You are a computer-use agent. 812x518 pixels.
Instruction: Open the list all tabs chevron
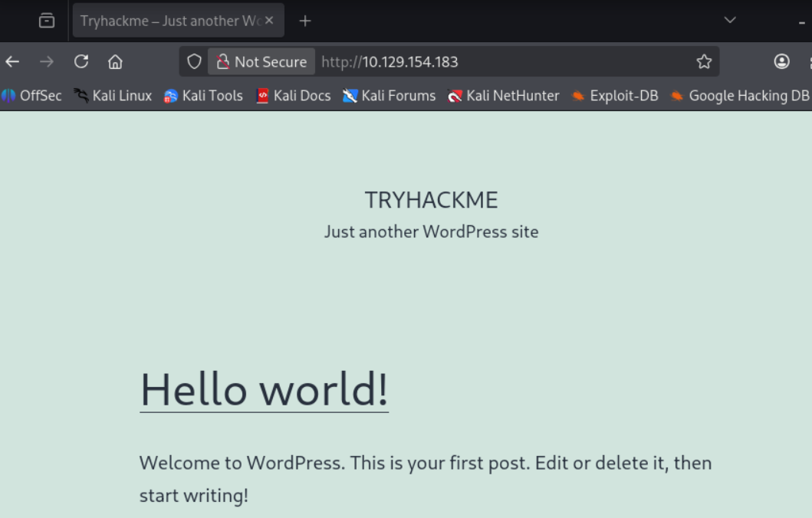(x=730, y=20)
